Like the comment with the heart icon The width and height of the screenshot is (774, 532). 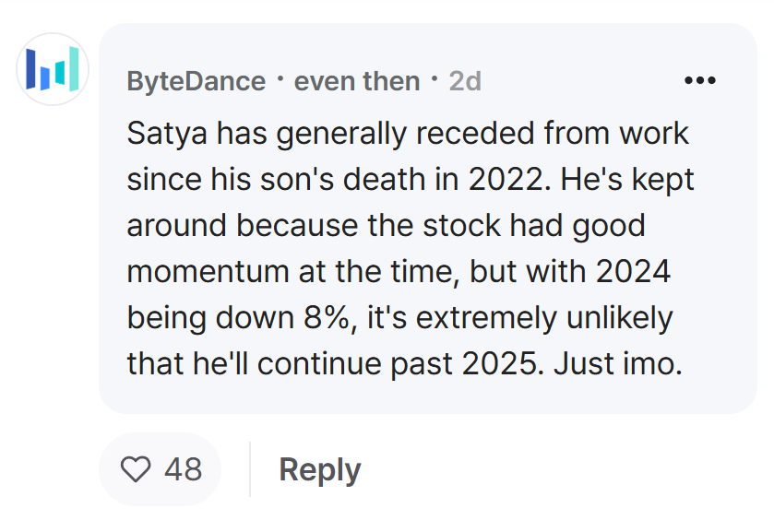[136, 468]
